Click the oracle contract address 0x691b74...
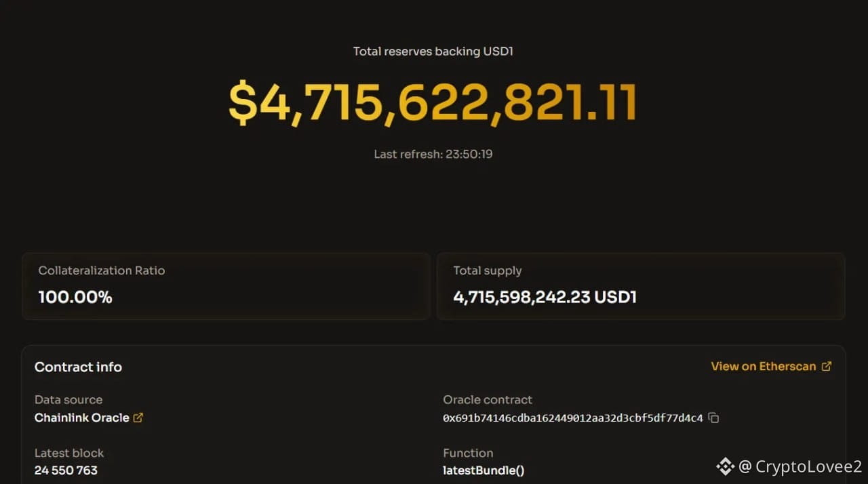Image resolution: width=868 pixels, height=484 pixels. pyautogui.click(x=573, y=418)
